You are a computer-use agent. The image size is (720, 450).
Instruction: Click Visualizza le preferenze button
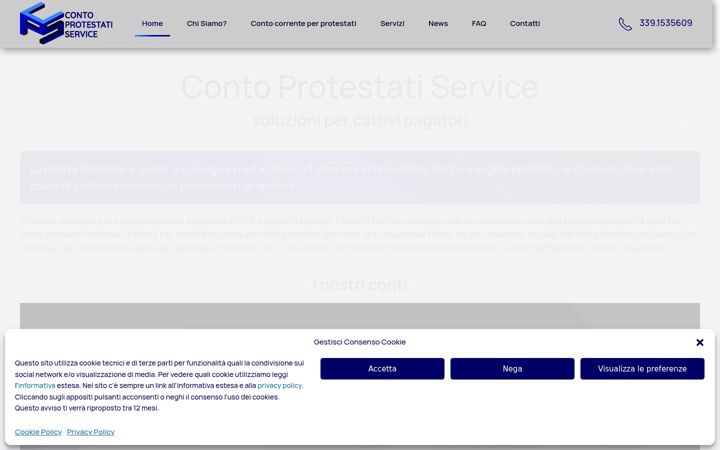(642, 369)
